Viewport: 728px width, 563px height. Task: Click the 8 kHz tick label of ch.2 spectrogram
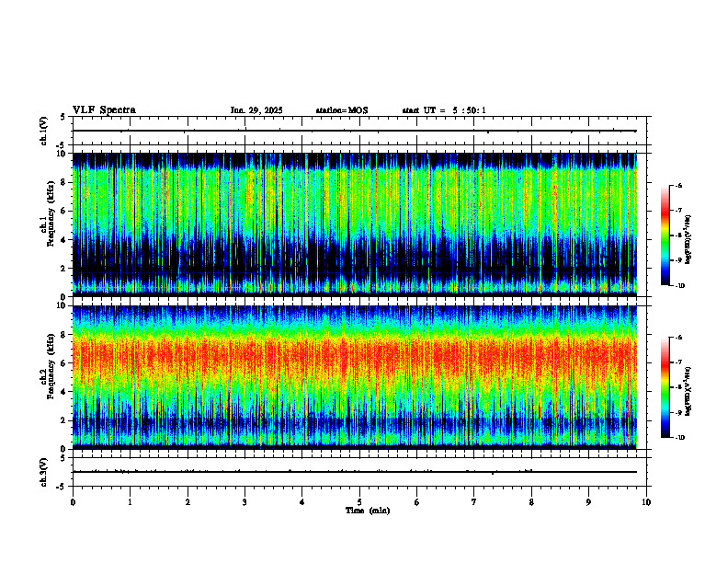coord(64,335)
